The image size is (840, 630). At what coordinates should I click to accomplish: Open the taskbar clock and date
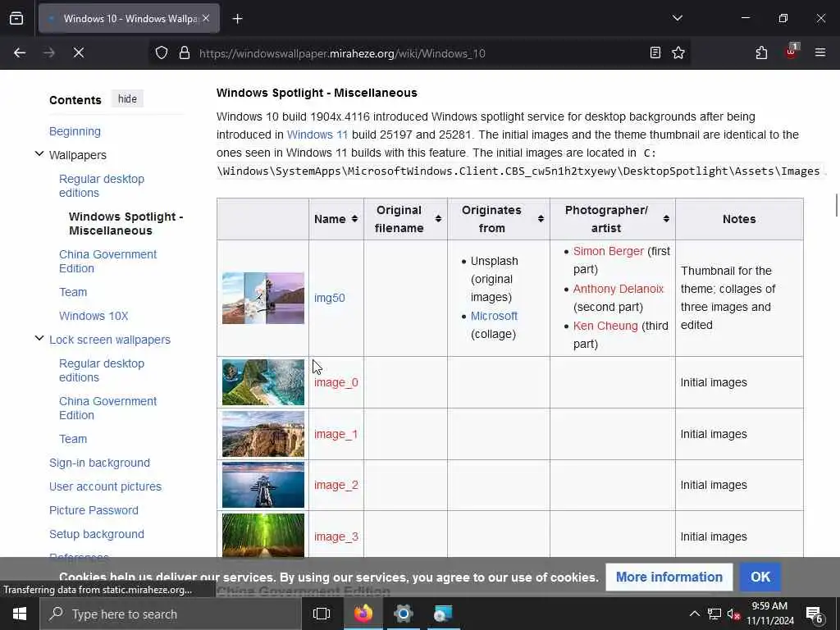tap(769, 614)
